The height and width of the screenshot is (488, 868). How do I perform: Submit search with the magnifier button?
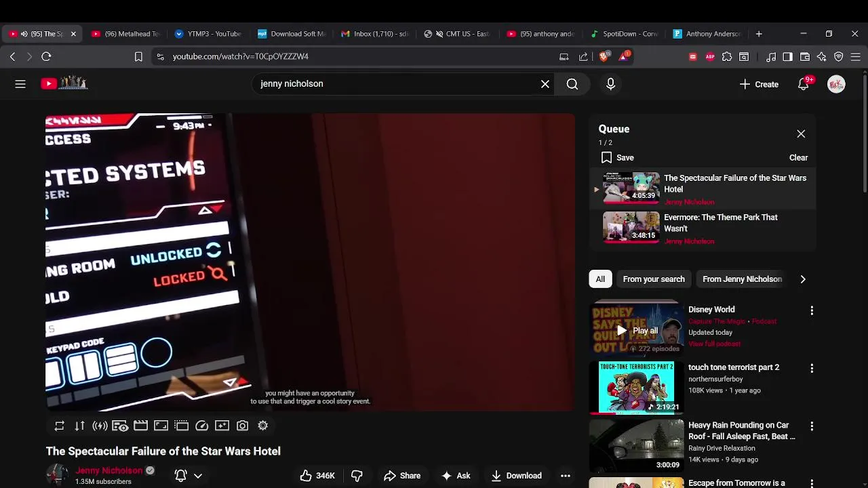tap(572, 84)
